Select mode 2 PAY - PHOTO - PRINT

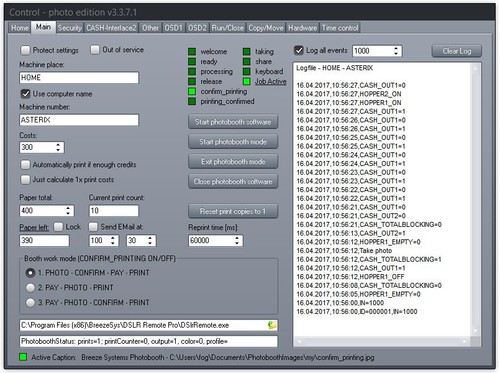click(x=30, y=288)
